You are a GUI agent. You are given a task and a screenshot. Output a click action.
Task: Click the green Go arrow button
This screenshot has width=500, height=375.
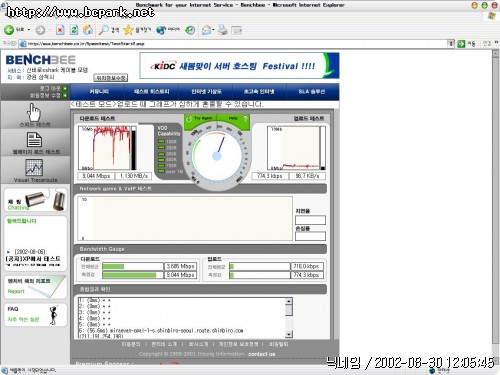coord(461,44)
